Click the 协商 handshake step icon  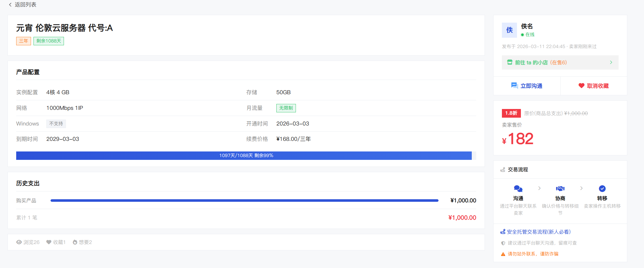(x=560, y=189)
